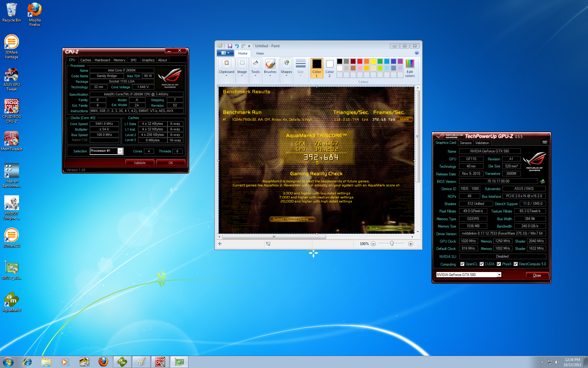Viewport: 588px width, 368px height.
Task: Switch to the Caches tab in CPU-Z
Action: click(86, 60)
